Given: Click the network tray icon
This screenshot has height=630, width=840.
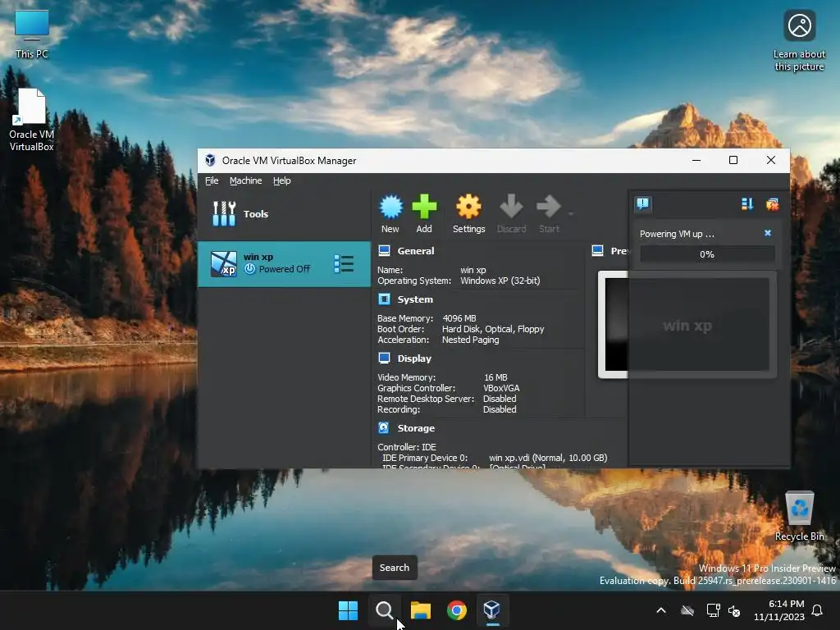Looking at the screenshot, I should pyautogui.click(x=713, y=610).
